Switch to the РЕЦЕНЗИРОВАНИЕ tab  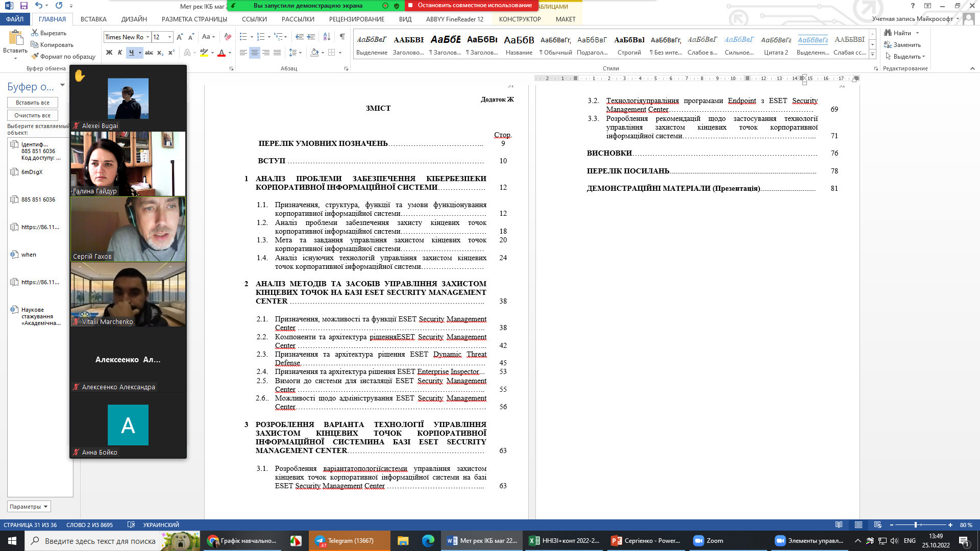[x=356, y=19]
